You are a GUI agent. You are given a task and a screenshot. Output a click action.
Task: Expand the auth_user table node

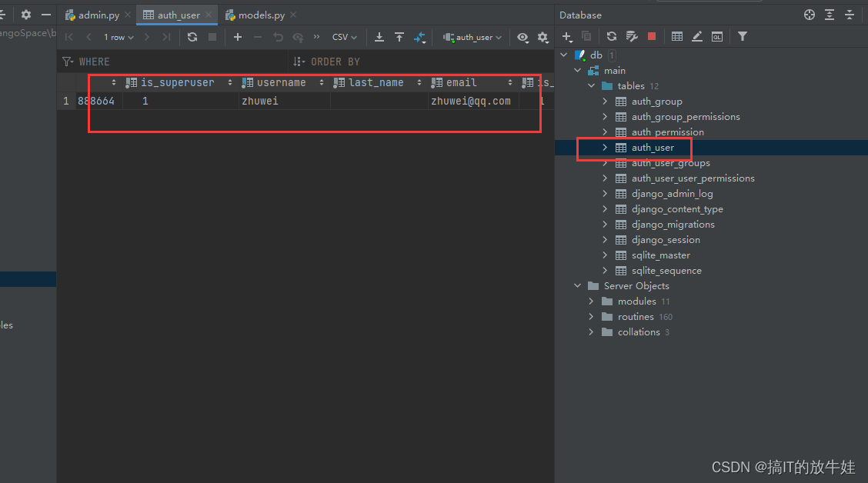click(x=605, y=147)
